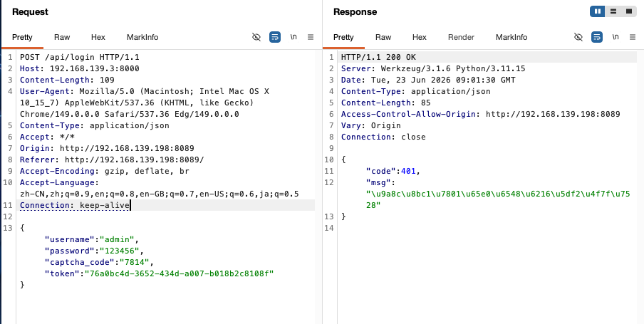644x324 pixels.
Task: Click the Accept-Language header name
Action: coord(58,183)
